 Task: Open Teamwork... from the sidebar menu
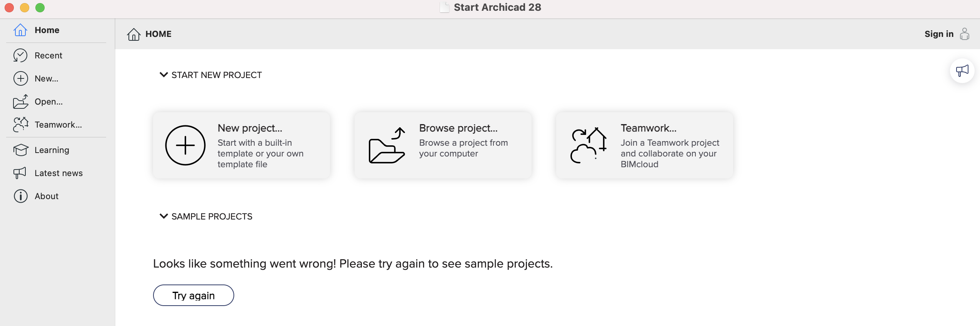tap(58, 125)
